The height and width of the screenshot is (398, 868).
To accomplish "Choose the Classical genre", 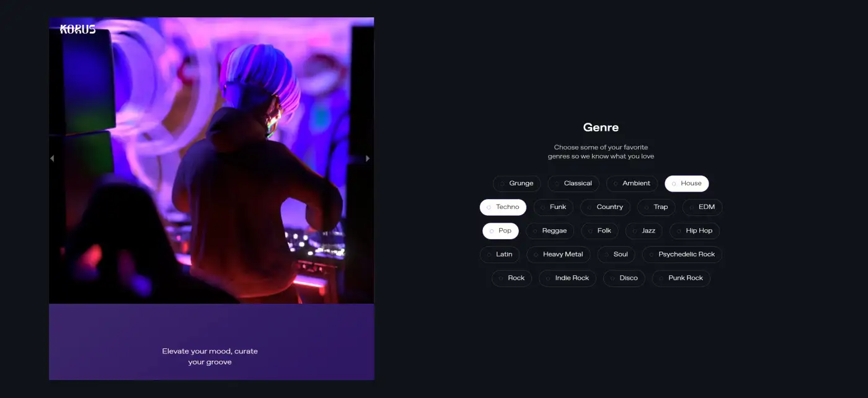I will tap(573, 184).
